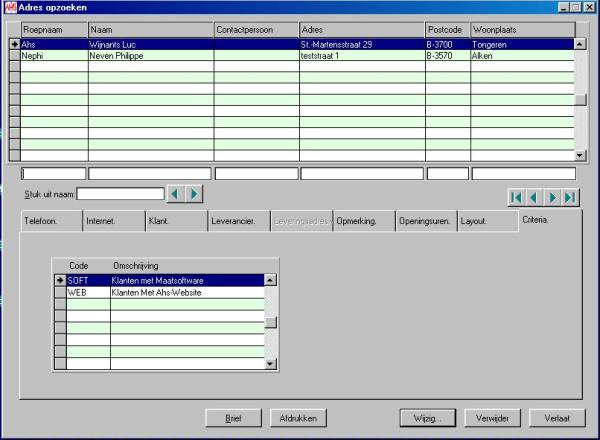Open the Layout tab
Screen dimensions: 600x440
click(488, 221)
